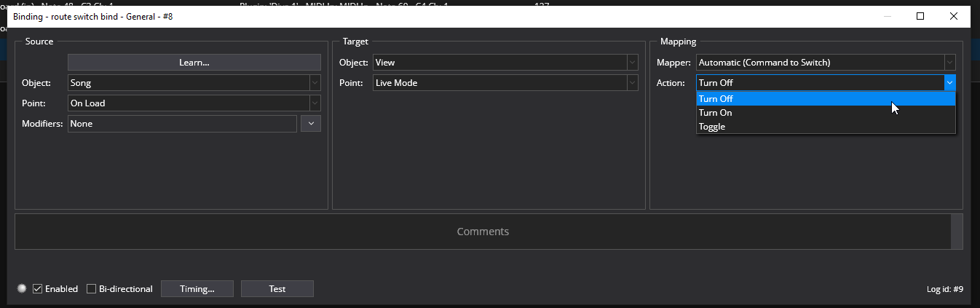Open the Target Point Live Mode dropdown
The image size is (980, 308).
pyautogui.click(x=505, y=83)
